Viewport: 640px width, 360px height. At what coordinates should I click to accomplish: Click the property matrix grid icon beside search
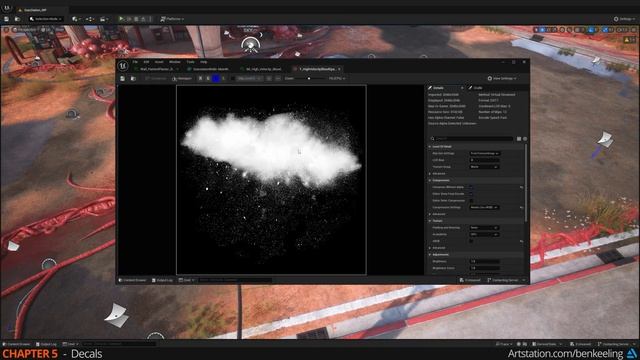click(519, 139)
